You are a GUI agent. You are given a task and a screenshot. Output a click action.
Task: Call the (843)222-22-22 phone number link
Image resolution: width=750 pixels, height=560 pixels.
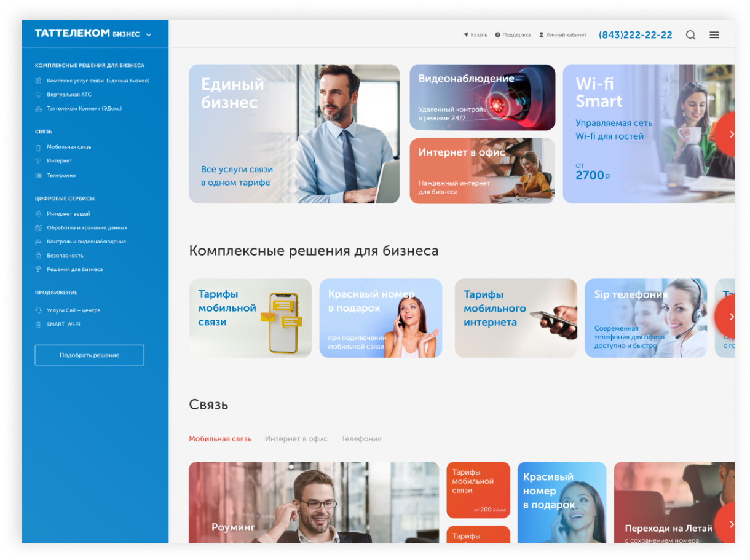click(x=636, y=35)
